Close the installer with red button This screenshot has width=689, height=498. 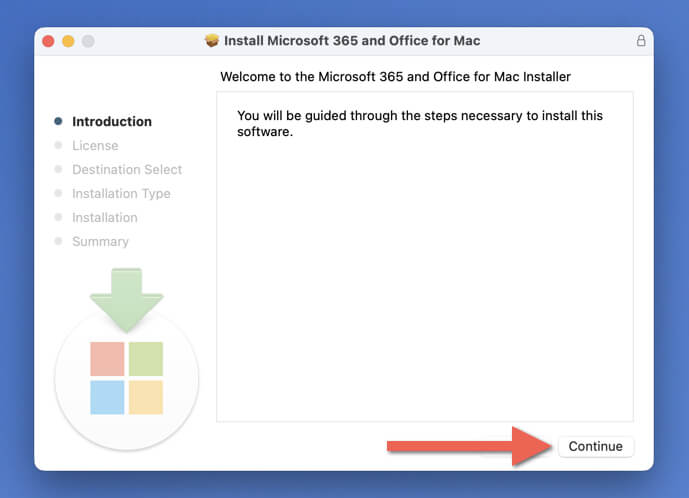[48, 41]
